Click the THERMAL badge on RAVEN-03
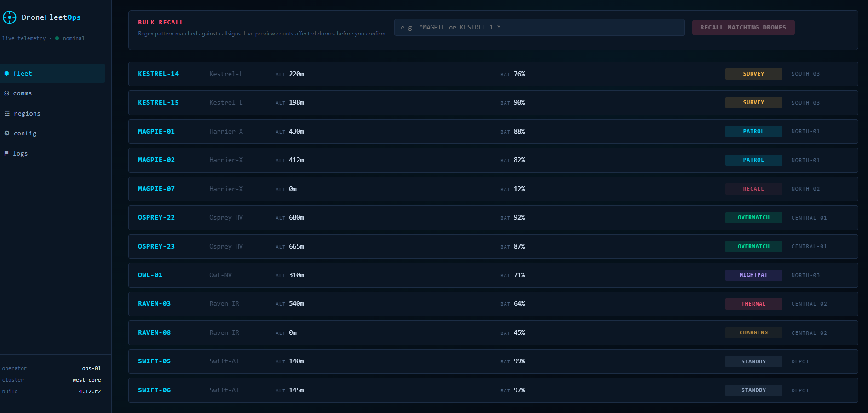The width and height of the screenshot is (868, 413). point(753,304)
